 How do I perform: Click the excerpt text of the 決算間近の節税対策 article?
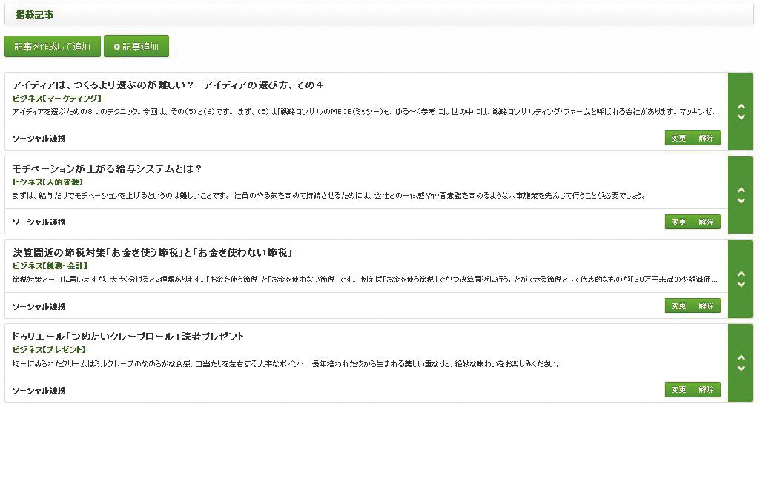tap(365, 279)
